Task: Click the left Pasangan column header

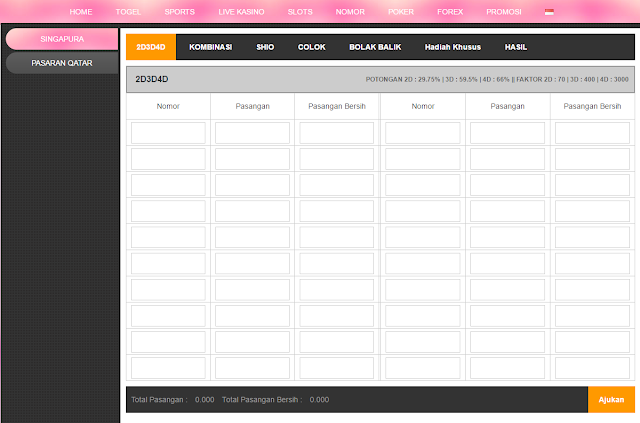Action: (253, 106)
